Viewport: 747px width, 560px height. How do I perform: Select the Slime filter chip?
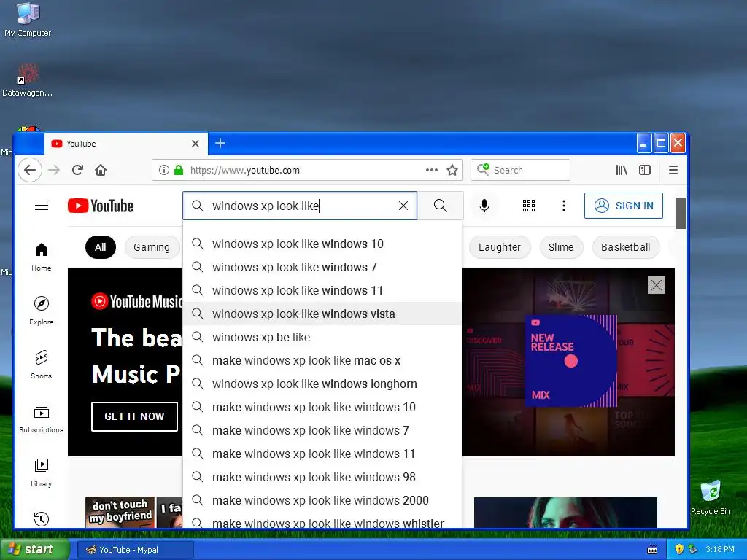tap(561, 247)
